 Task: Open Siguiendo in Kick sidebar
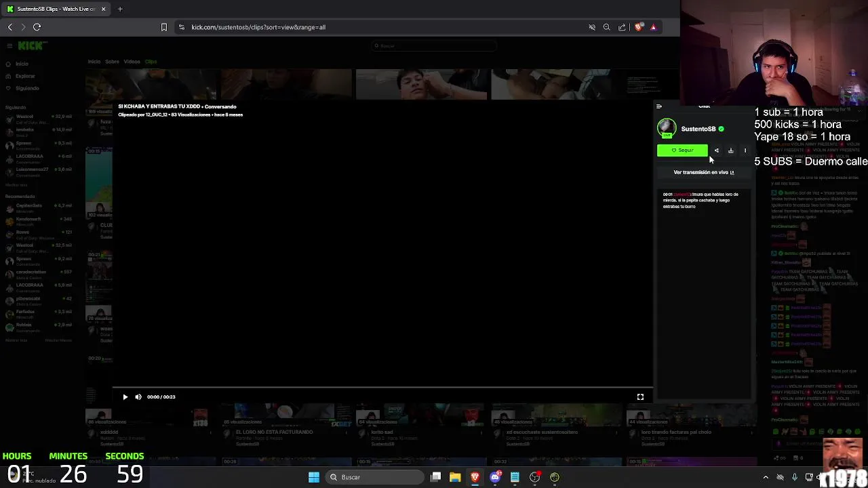tap(22, 88)
